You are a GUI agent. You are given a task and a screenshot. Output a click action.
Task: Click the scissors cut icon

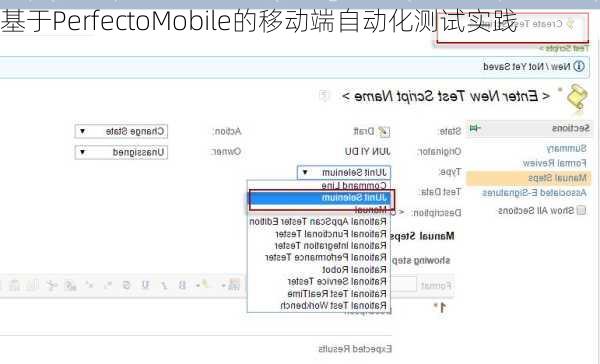coord(52,285)
